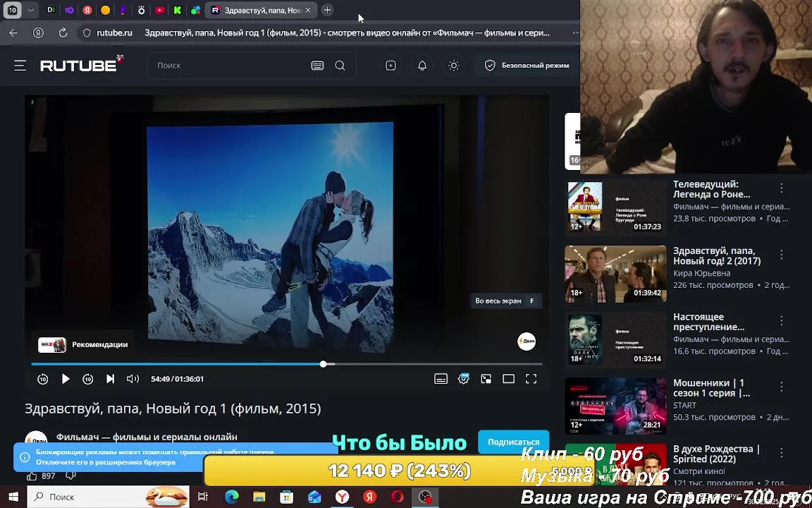Viewport: 812px width, 508px height.
Task: Expand the tab list chevron
Action: pos(30,10)
